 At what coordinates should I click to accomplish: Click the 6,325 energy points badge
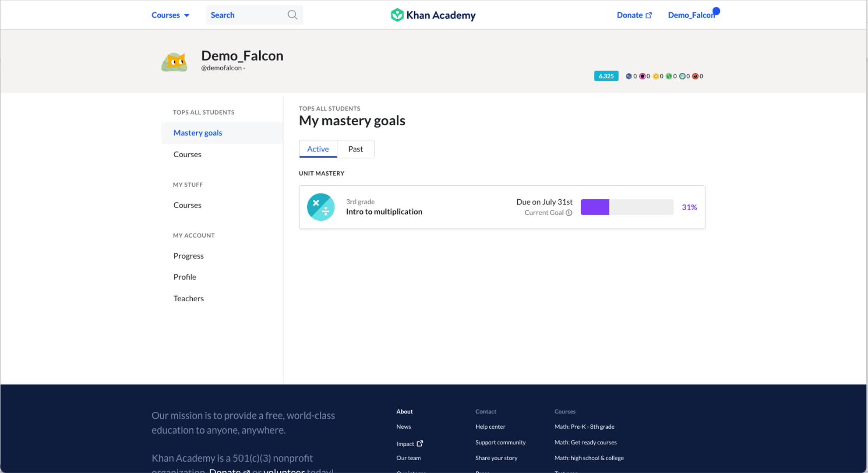606,76
